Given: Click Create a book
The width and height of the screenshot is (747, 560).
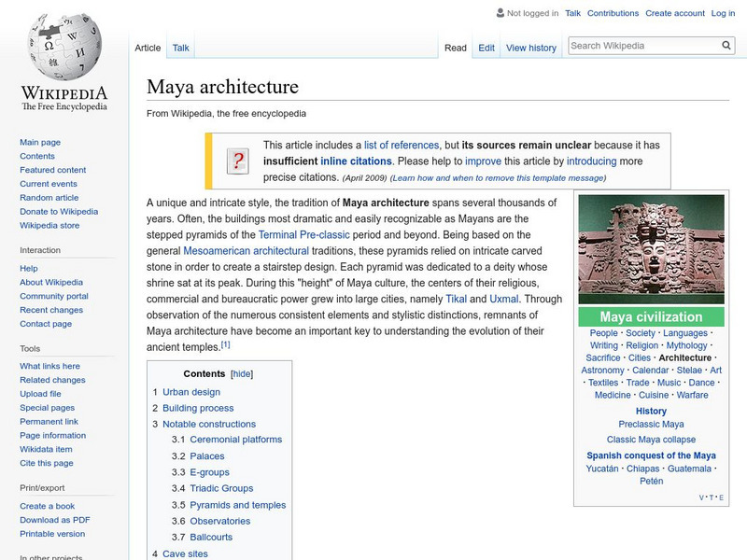Looking at the screenshot, I should (x=48, y=506).
